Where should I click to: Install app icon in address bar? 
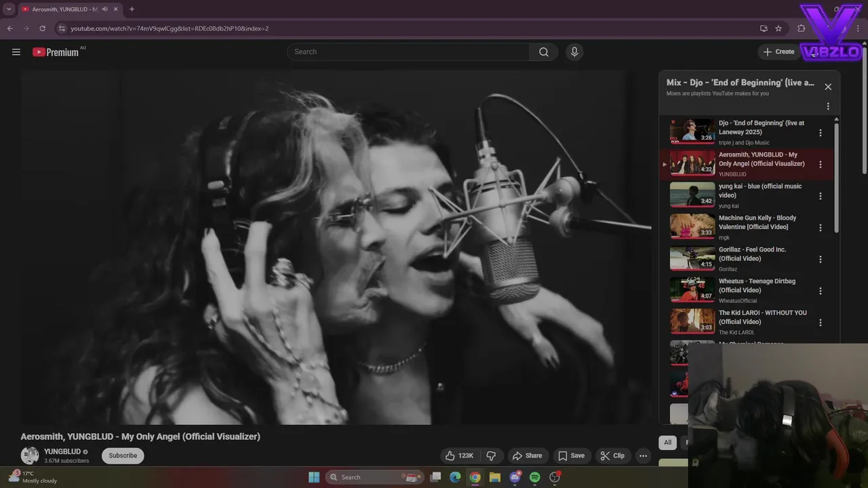tap(764, 28)
